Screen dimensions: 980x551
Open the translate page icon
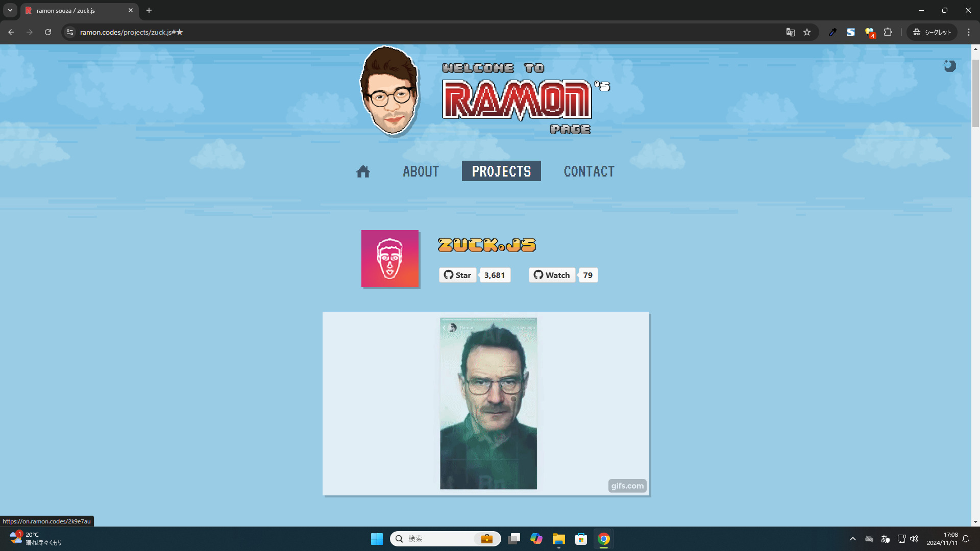coord(790,32)
